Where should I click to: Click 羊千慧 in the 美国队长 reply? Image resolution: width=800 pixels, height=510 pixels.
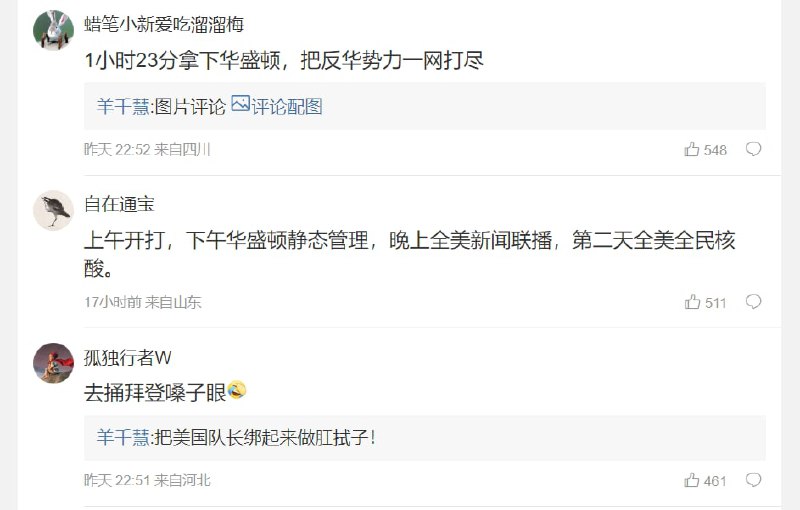pyautogui.click(x=123, y=438)
